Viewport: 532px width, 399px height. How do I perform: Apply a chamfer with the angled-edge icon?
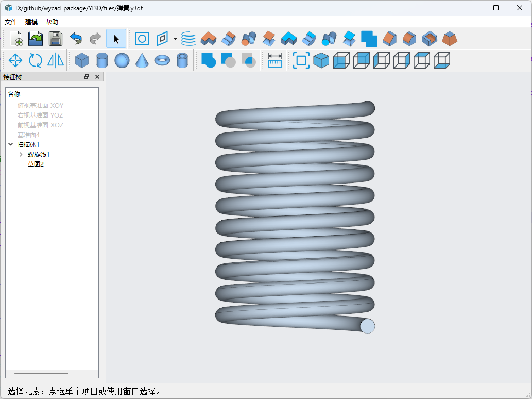coord(389,39)
